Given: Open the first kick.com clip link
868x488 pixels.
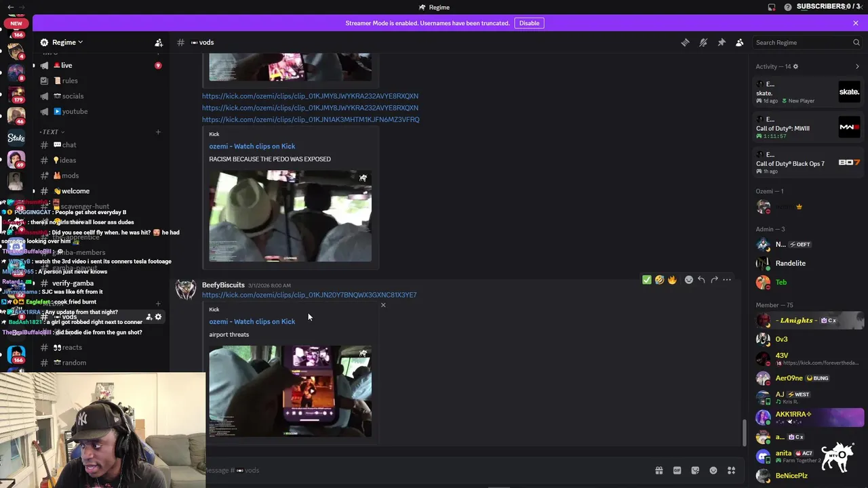Looking at the screenshot, I should (310, 96).
